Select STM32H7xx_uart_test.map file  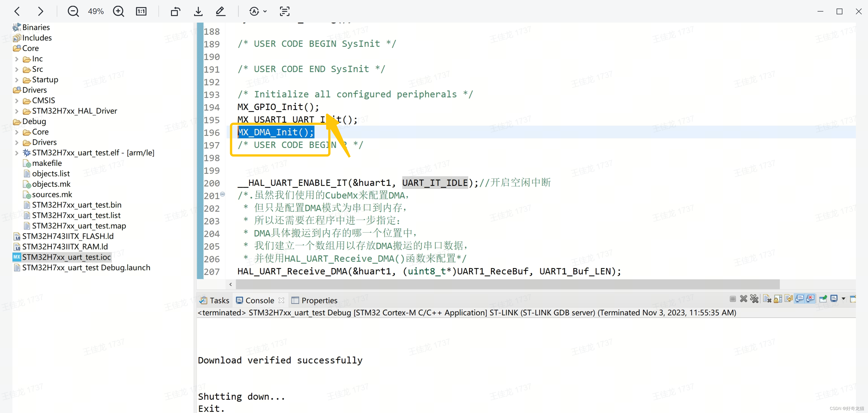tap(75, 226)
